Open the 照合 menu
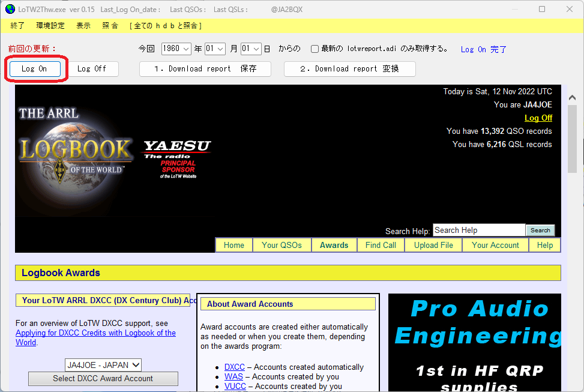This screenshot has width=584, height=392. coord(110,26)
